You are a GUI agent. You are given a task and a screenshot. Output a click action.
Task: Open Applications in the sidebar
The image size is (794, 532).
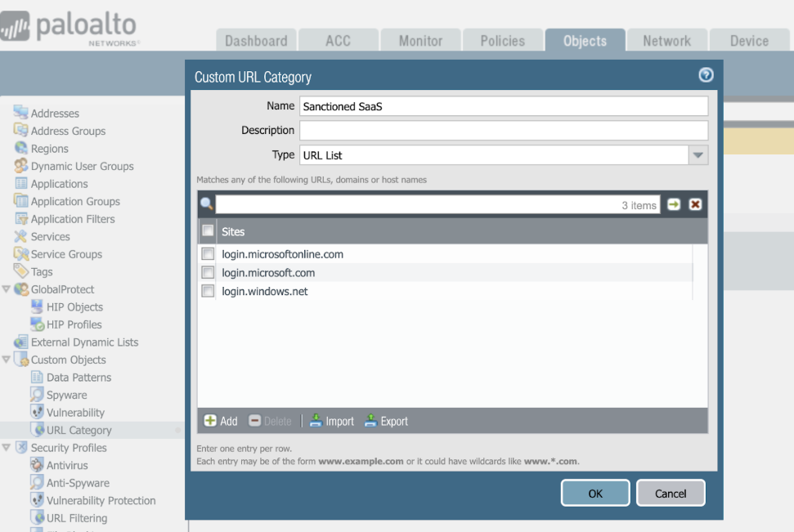[x=59, y=184]
